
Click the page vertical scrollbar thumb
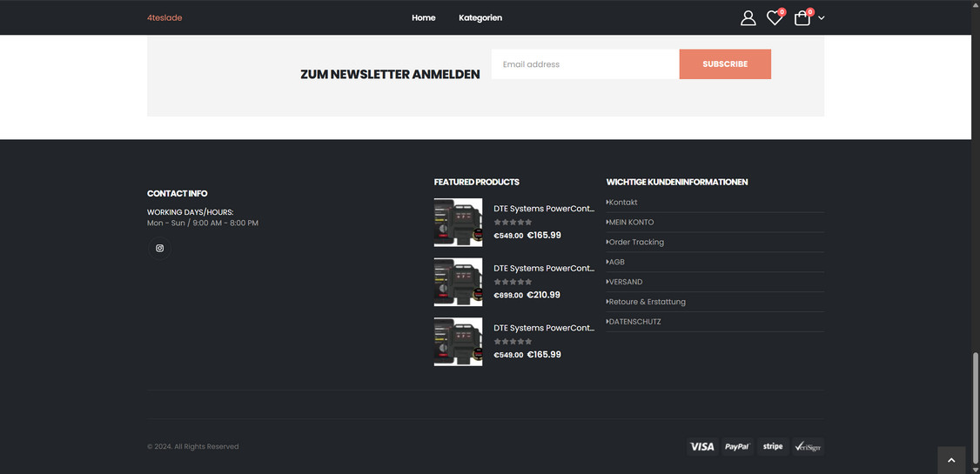[975, 409]
